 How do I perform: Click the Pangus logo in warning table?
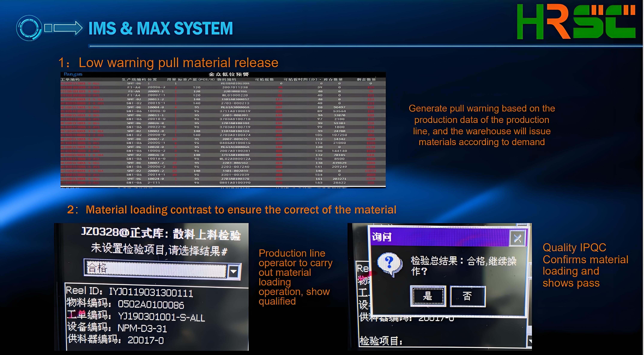click(x=73, y=74)
